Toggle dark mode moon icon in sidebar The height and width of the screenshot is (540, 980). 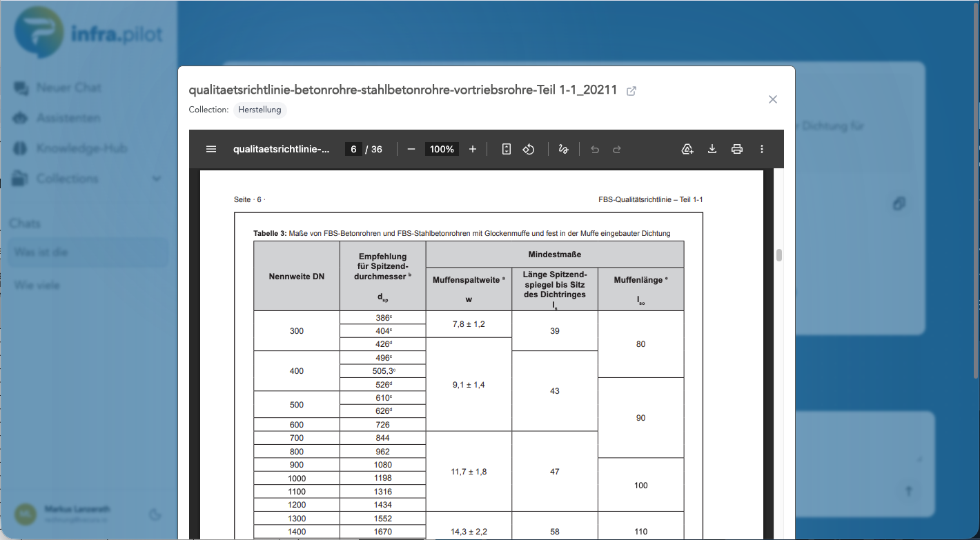[155, 514]
